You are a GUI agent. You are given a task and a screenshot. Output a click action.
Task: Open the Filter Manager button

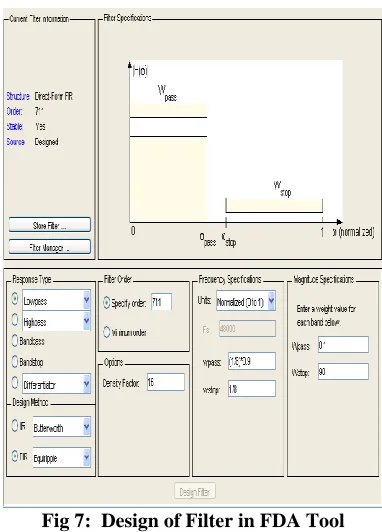(50, 247)
